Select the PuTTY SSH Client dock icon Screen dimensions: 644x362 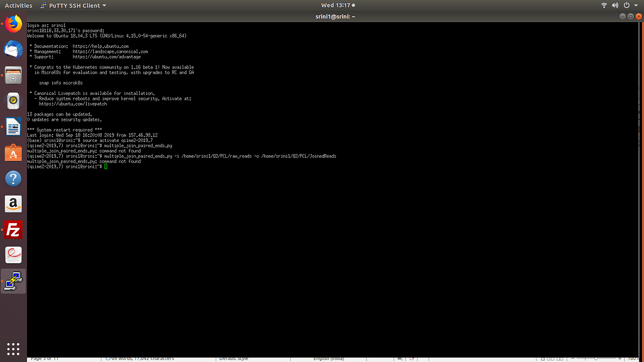coord(13,281)
